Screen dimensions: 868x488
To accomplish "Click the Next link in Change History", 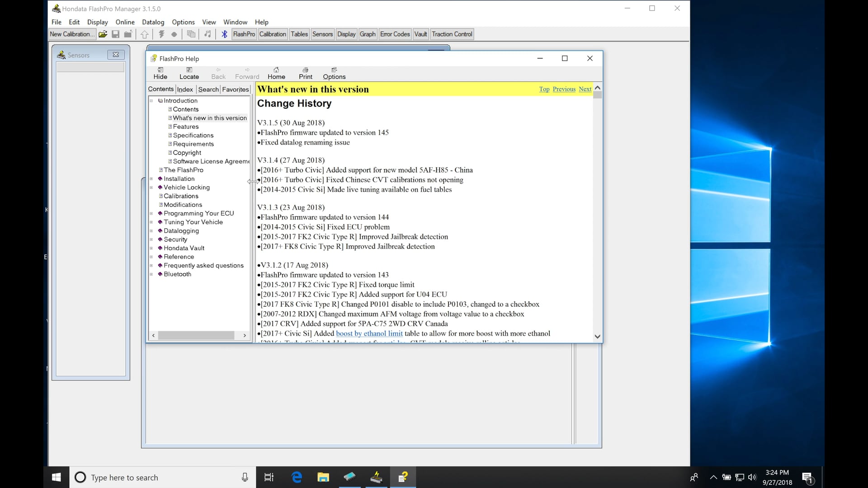I will click(585, 89).
